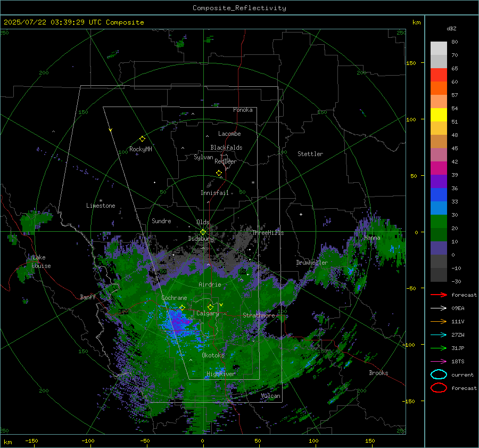Click the Vulcan city label
The image size is (479, 448).
pos(271,396)
